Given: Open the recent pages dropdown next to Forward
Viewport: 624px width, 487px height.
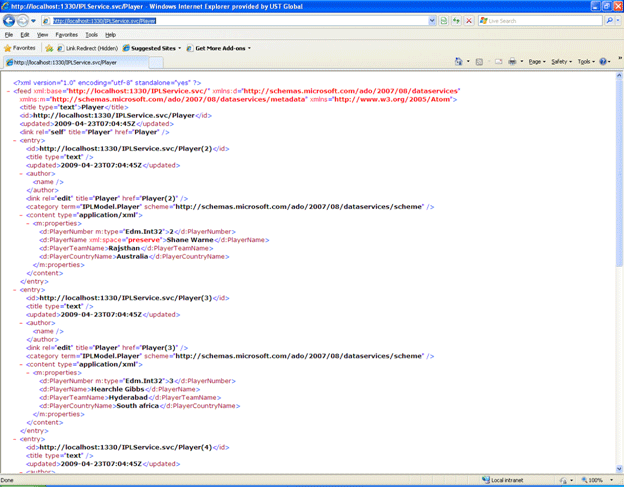Looking at the screenshot, I should 33,21.
